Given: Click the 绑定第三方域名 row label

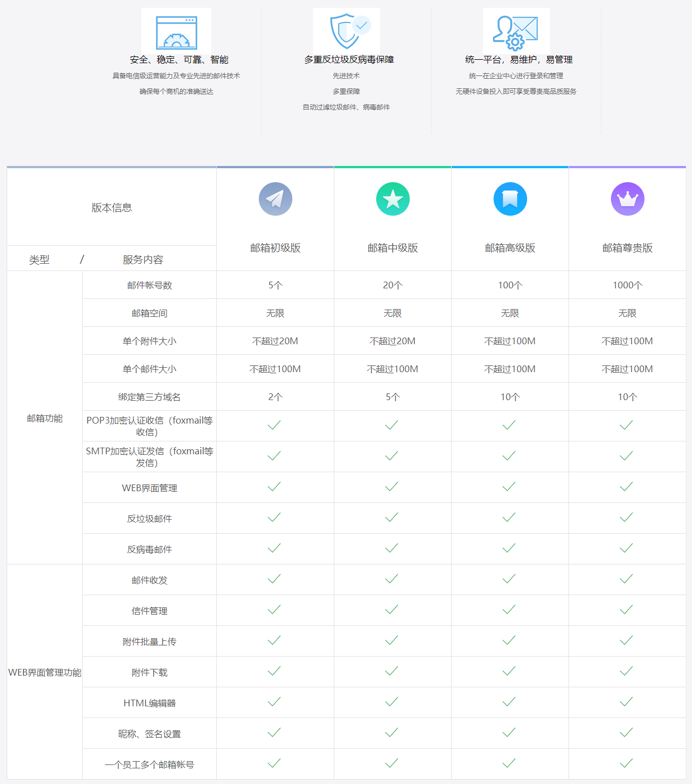Looking at the screenshot, I should 149,397.
